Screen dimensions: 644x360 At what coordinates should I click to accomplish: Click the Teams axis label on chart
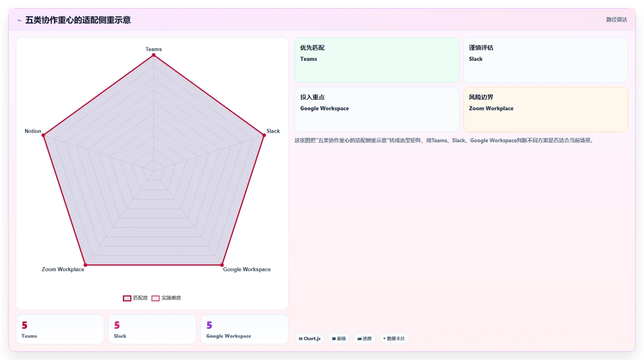click(154, 49)
